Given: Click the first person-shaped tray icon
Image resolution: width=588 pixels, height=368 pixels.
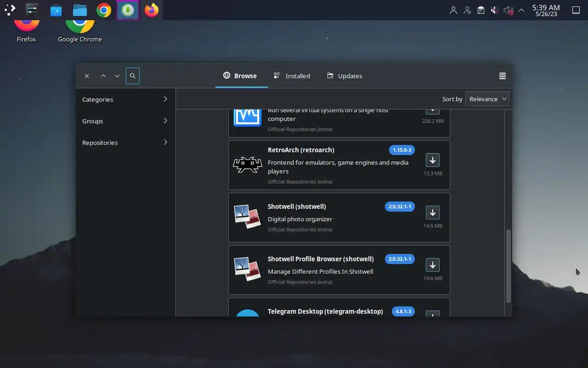Looking at the screenshot, I should 453,10.
